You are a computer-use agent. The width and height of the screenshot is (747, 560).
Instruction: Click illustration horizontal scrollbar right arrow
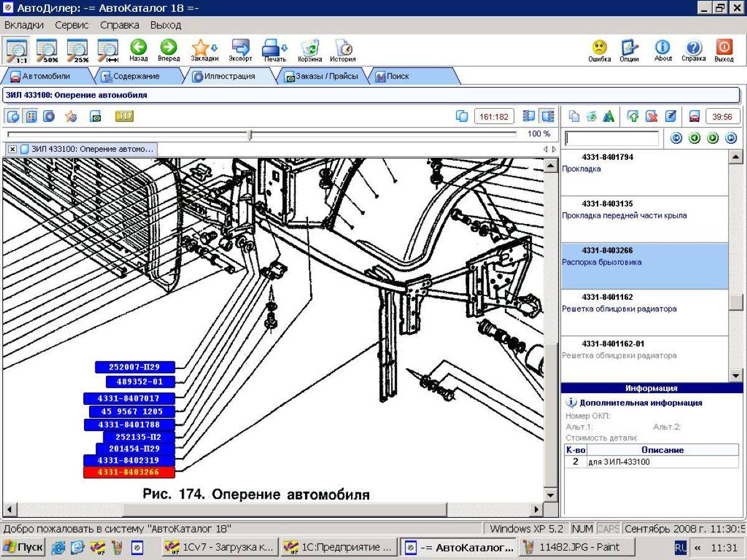click(x=536, y=510)
